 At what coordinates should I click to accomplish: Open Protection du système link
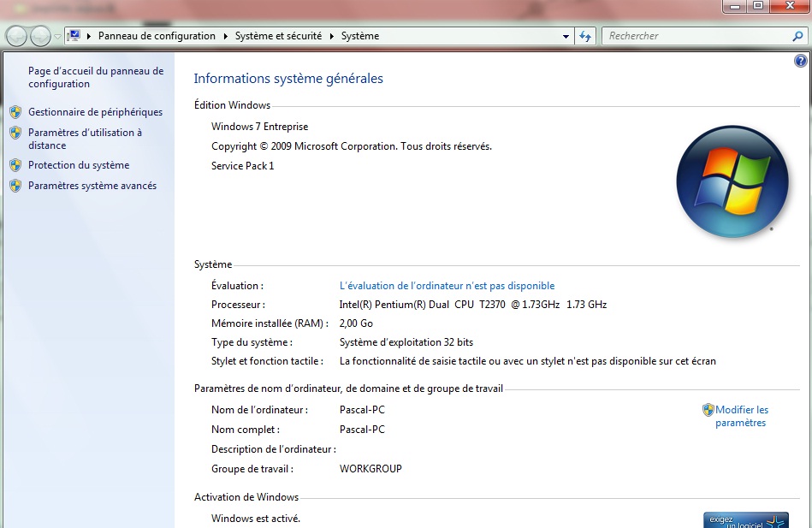click(x=79, y=165)
